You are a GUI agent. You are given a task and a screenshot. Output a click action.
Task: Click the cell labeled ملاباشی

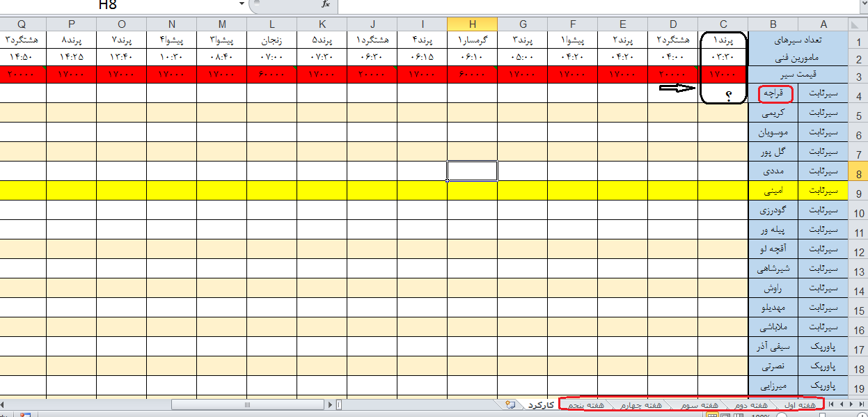coord(774,326)
